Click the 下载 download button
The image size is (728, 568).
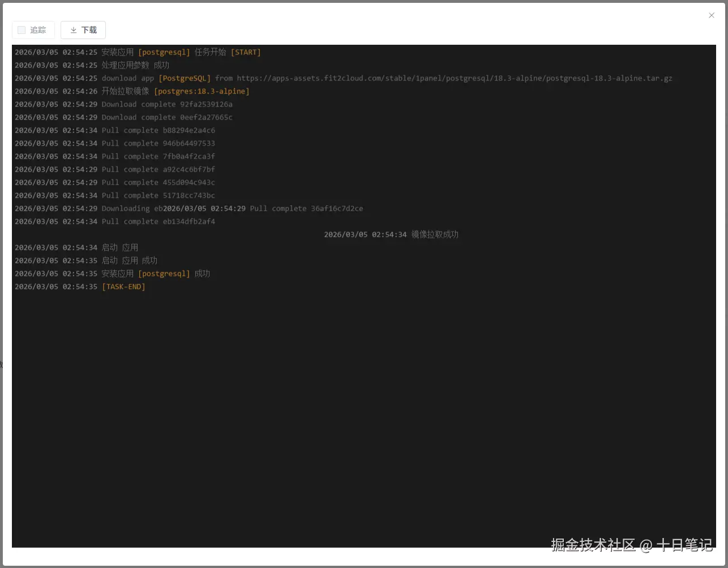[83, 30]
